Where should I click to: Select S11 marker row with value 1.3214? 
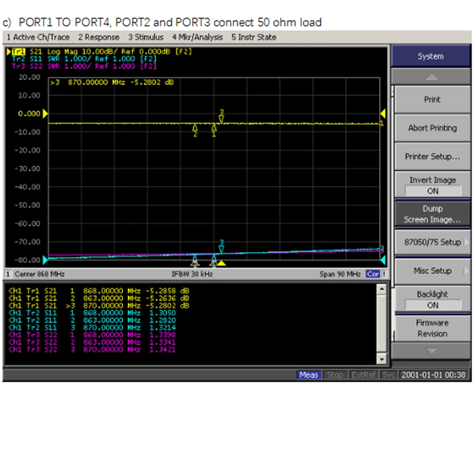pyautogui.click(x=92, y=327)
